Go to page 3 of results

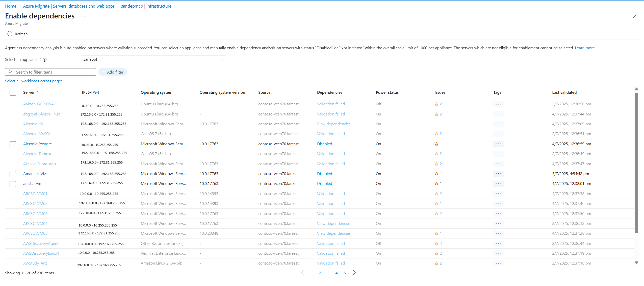[x=328, y=273]
